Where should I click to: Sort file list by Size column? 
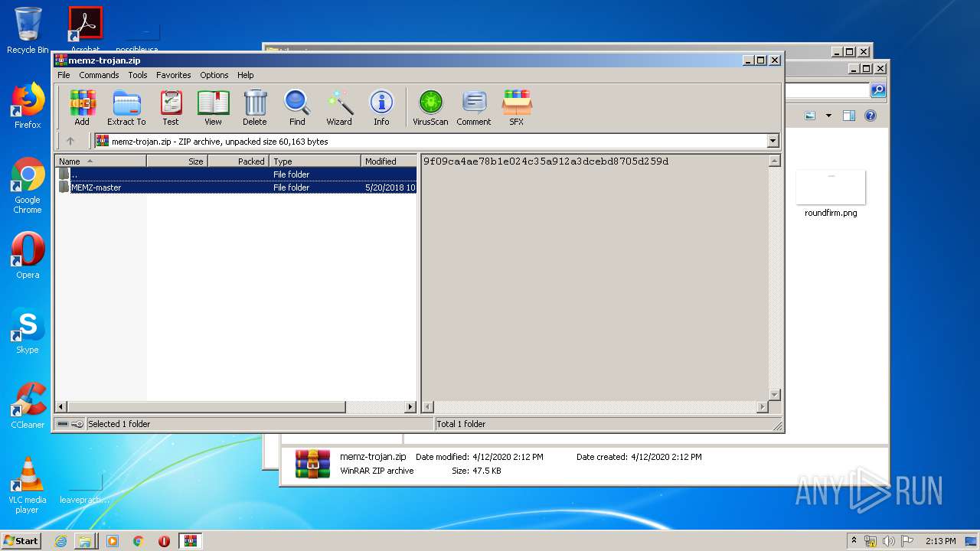pyautogui.click(x=178, y=161)
